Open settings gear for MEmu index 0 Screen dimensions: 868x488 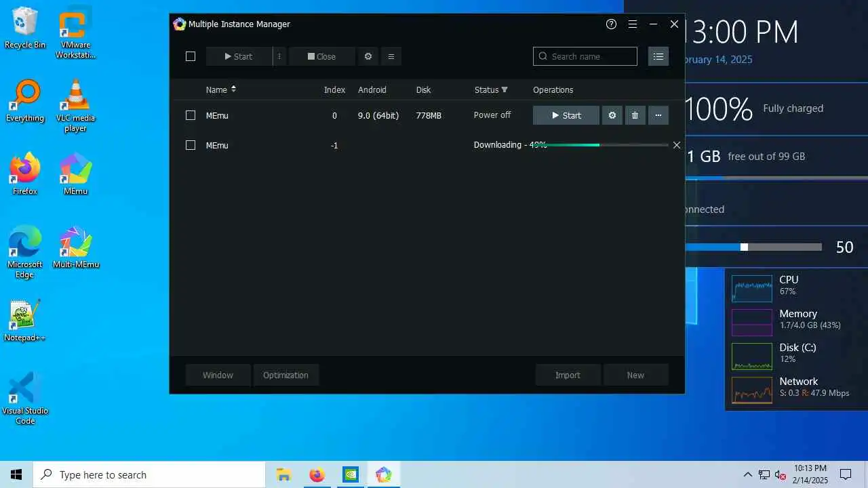(x=612, y=115)
